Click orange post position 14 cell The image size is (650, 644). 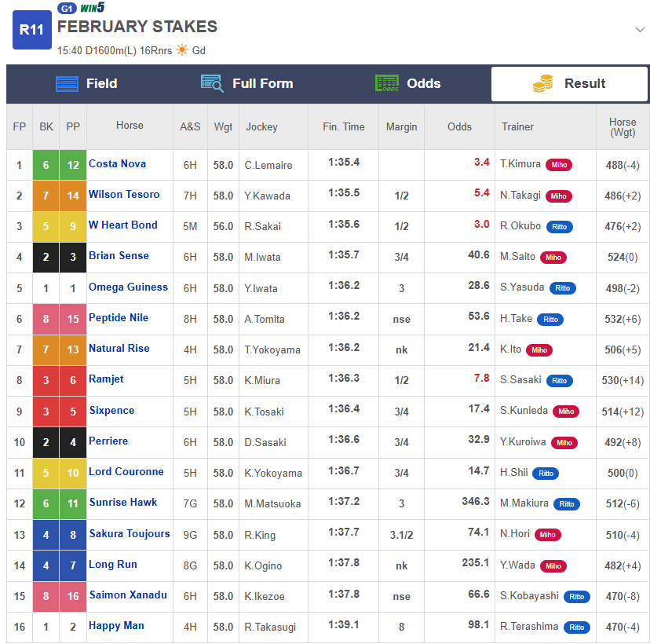73,196
